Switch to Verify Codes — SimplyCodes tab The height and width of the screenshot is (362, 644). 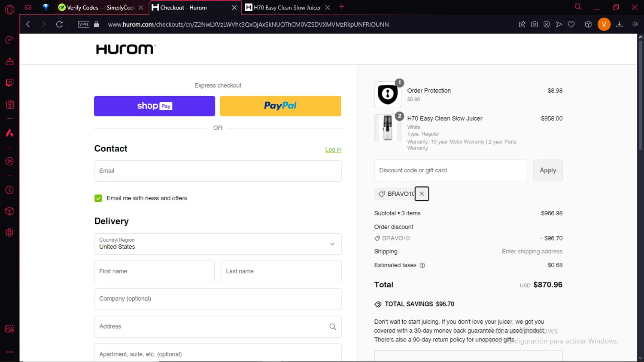[x=101, y=7]
